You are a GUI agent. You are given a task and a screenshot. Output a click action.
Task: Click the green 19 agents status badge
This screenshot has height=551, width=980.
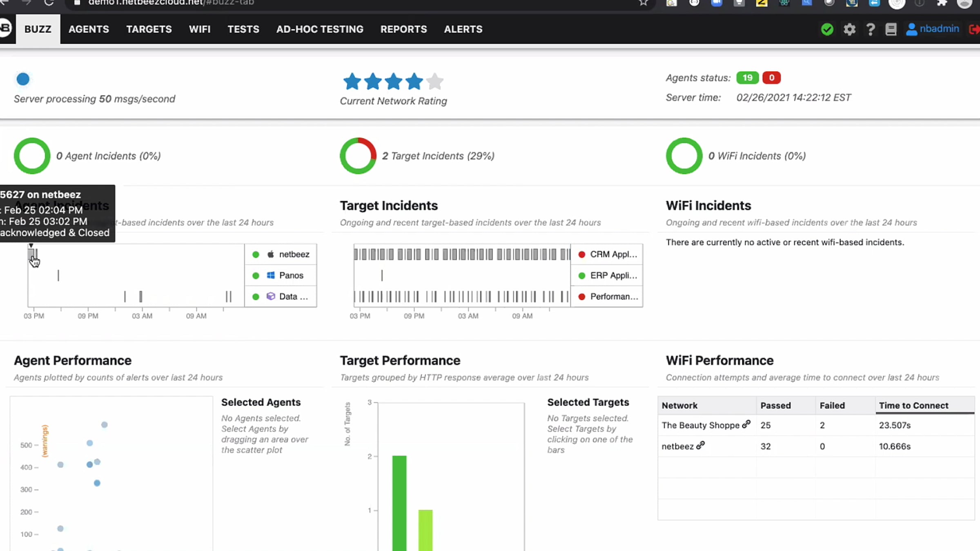747,78
